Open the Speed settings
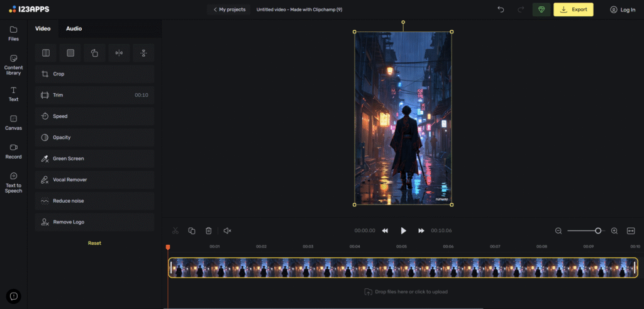The image size is (644, 309). (x=94, y=116)
